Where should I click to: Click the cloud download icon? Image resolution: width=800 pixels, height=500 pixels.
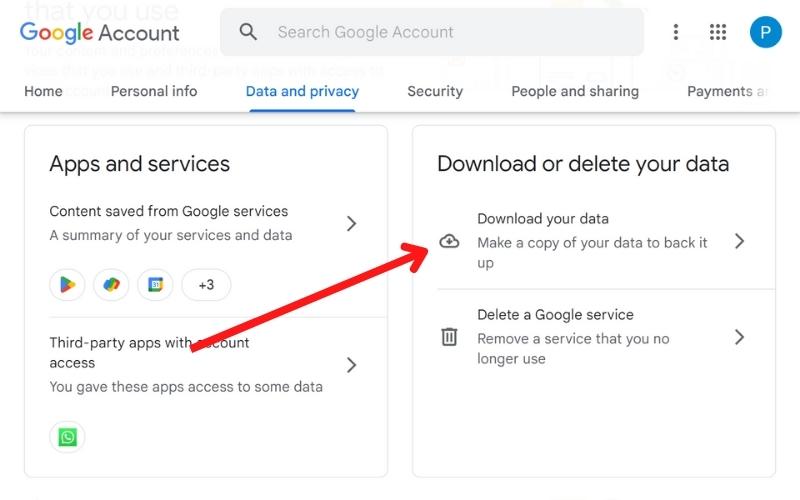[x=450, y=241]
